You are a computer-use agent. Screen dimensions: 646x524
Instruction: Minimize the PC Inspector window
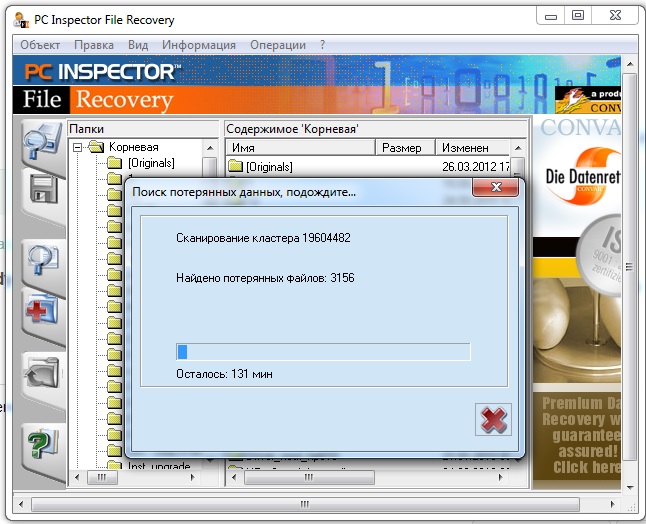[550, 16]
